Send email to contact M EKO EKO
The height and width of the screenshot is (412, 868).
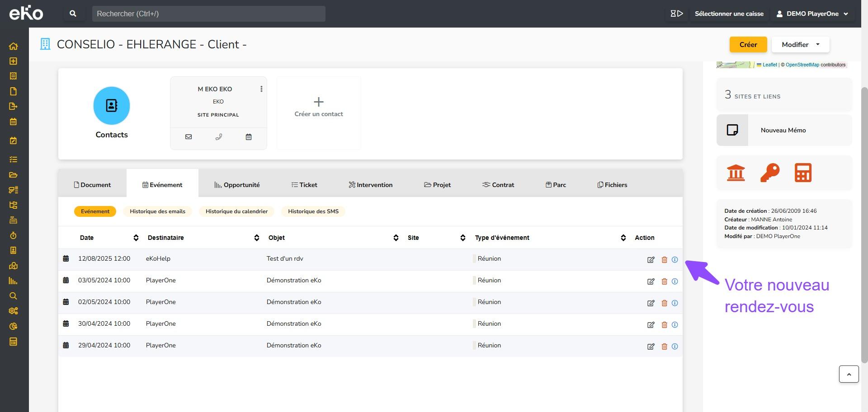click(189, 137)
